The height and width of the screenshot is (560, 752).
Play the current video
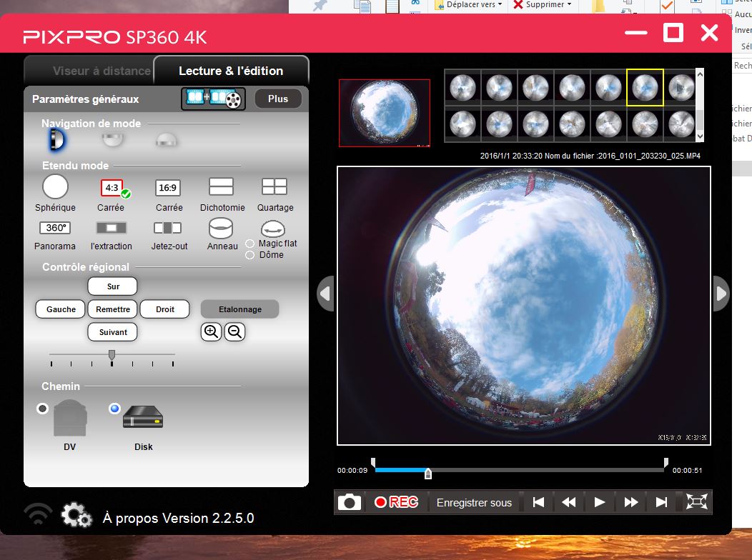point(600,502)
